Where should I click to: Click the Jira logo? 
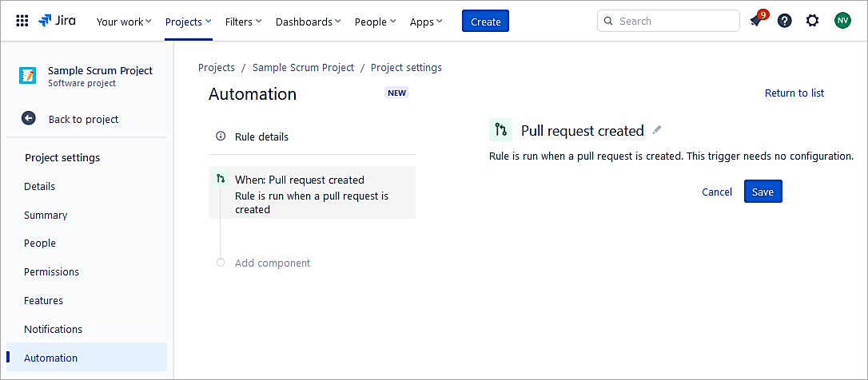(58, 22)
